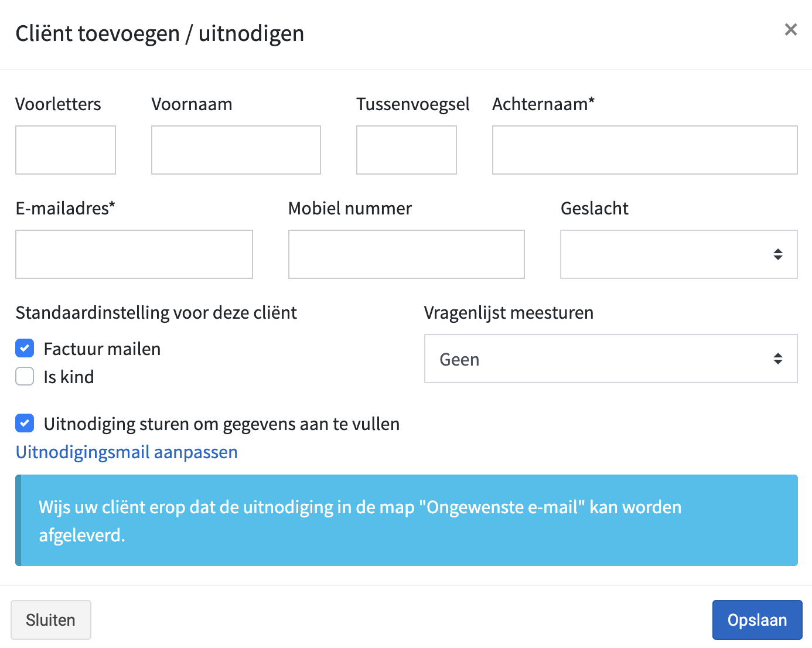Uncheck the Factuur mailen option
This screenshot has height=648, width=812.
click(25, 348)
